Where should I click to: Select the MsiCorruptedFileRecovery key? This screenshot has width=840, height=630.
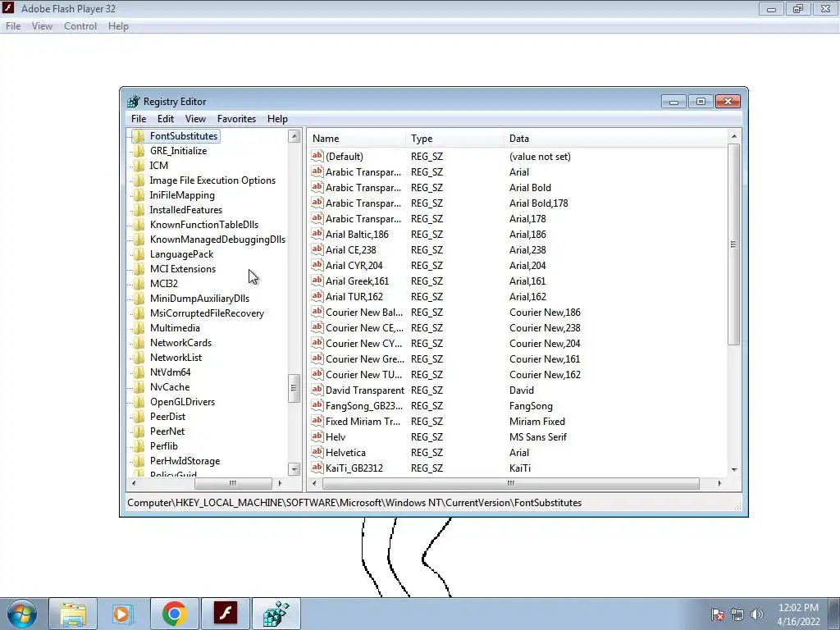[x=207, y=313]
